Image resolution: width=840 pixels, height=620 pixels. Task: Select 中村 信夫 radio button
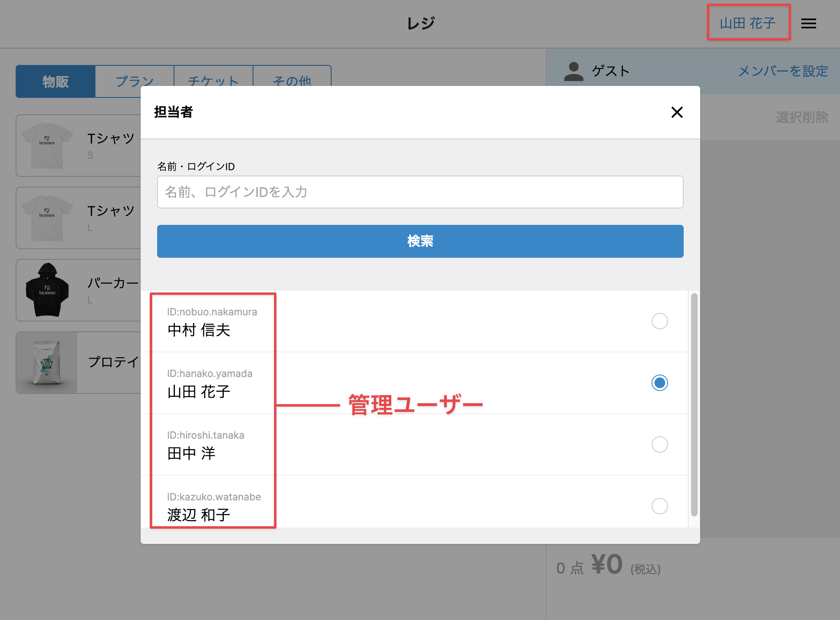pyautogui.click(x=659, y=321)
